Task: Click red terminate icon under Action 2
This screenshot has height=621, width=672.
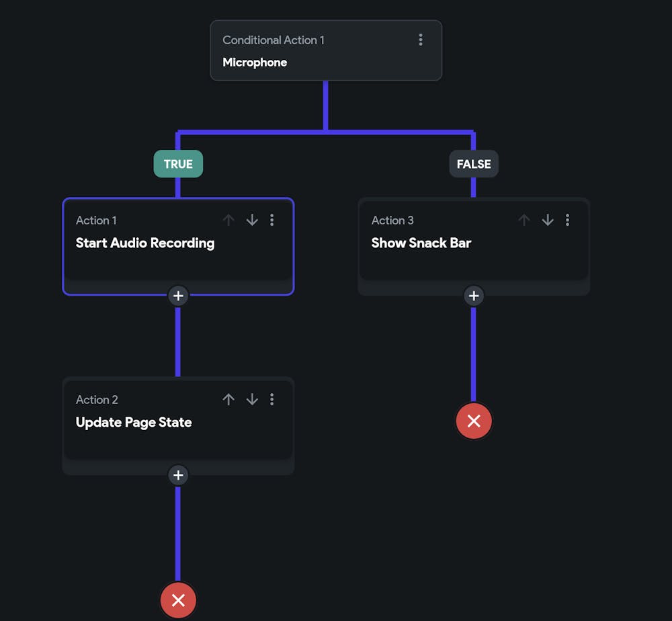Action: coord(178,600)
